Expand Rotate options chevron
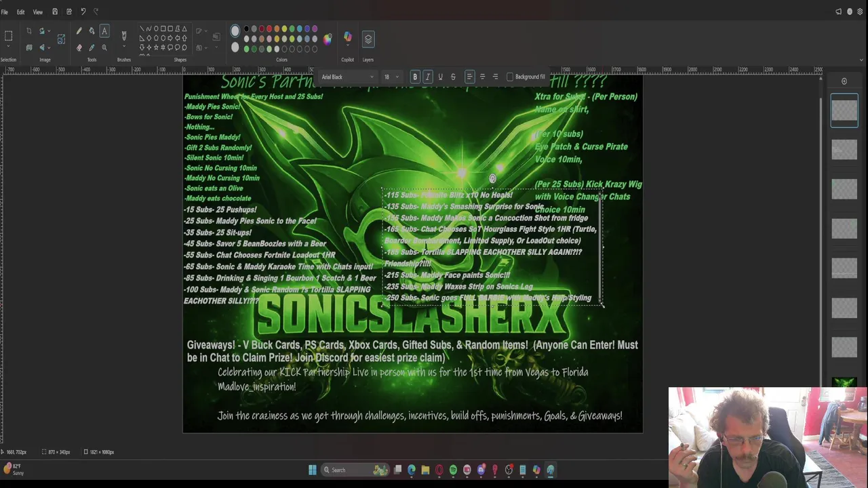 [x=50, y=31]
